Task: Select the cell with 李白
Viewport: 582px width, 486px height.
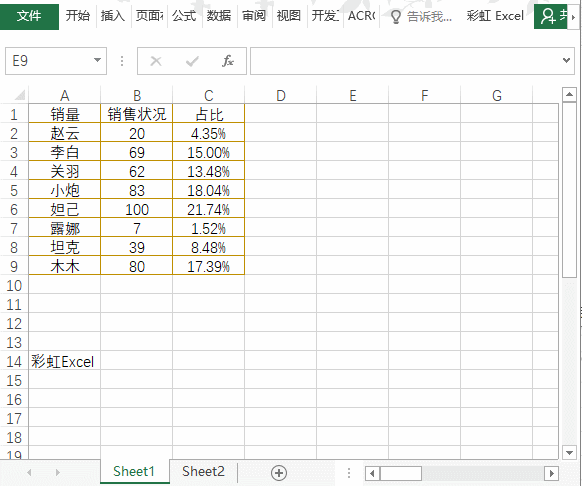Action: (x=65, y=152)
